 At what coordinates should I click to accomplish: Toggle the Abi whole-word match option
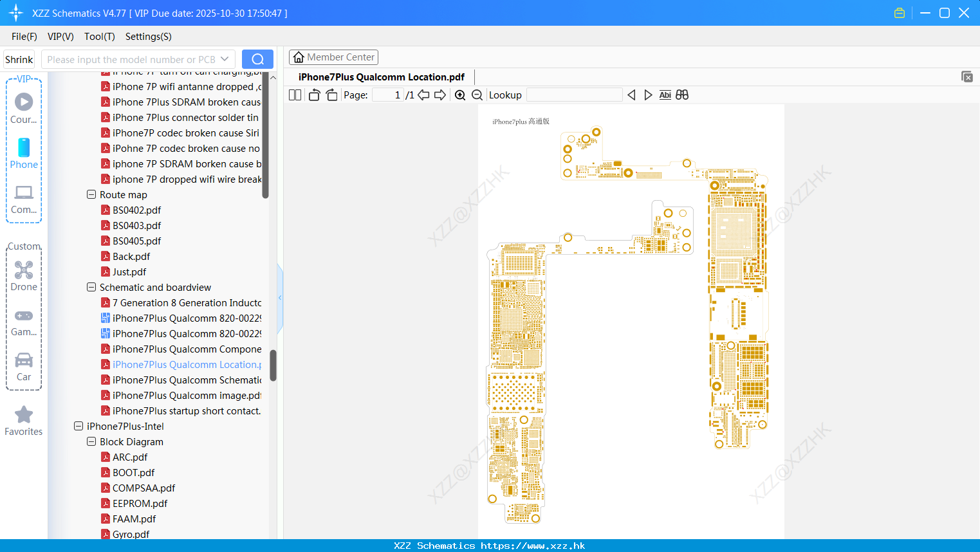[x=665, y=95]
